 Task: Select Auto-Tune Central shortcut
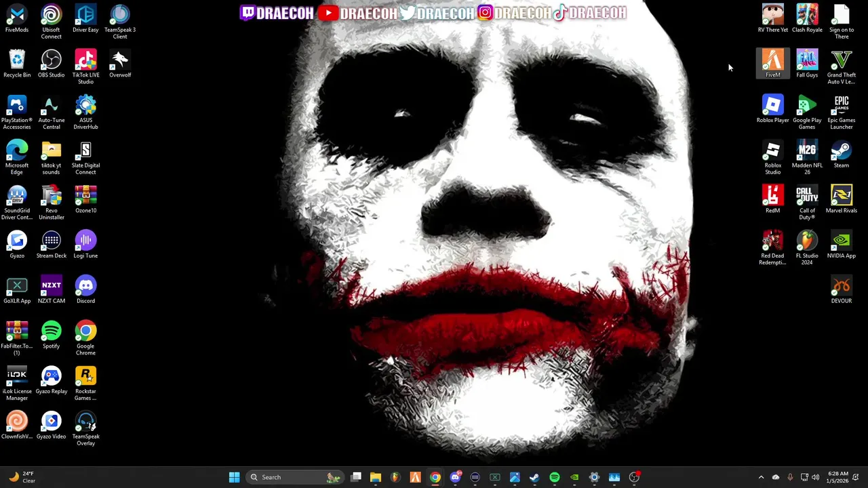tap(52, 113)
